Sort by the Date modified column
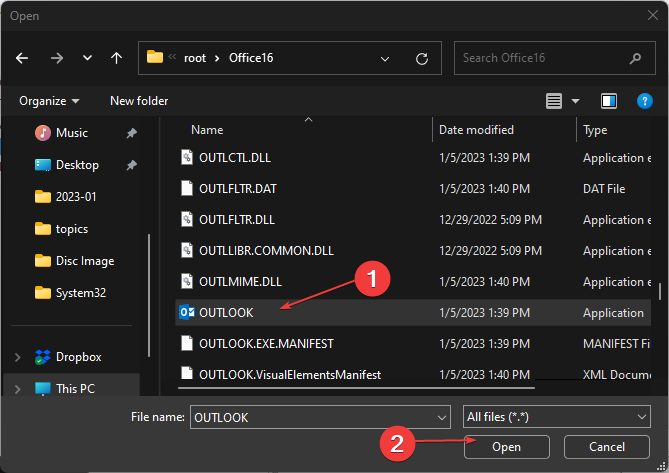The height and width of the screenshot is (473, 669). (x=476, y=130)
